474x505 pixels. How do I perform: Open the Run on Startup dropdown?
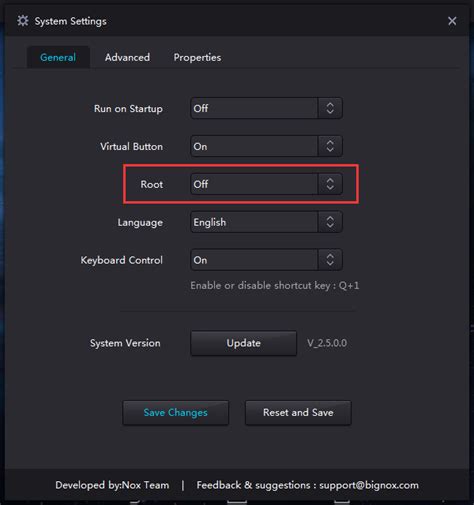tap(266, 108)
